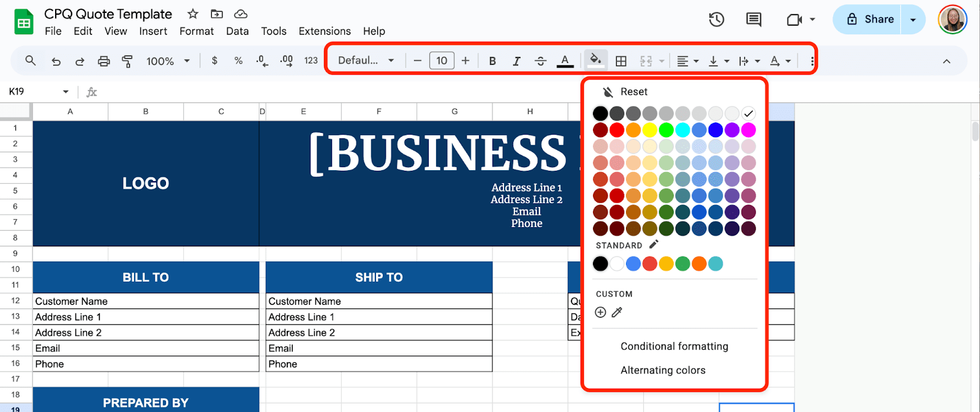Open the Default font dropdown

[x=366, y=61]
